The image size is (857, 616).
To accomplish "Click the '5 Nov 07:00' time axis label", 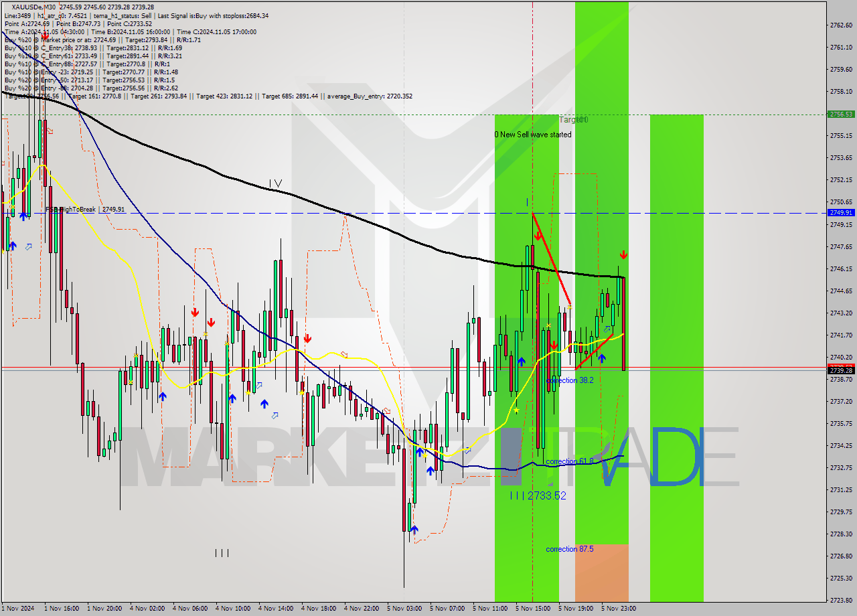I will click(x=447, y=609).
